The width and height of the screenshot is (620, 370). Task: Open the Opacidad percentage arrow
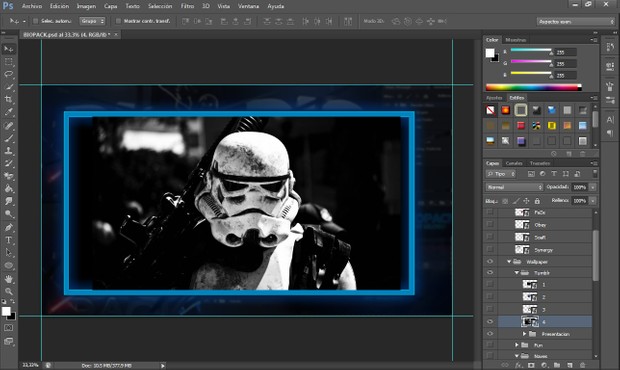tap(593, 187)
